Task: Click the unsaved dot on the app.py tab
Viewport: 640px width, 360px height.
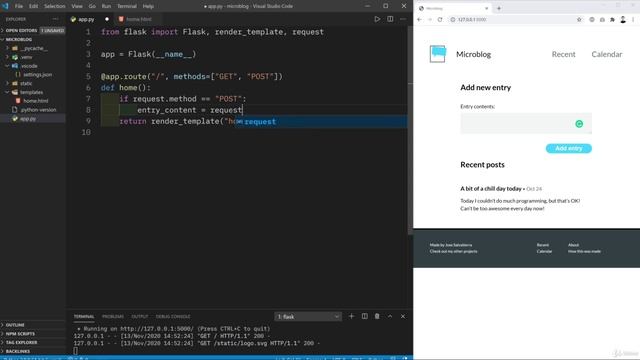Action: tap(107, 19)
